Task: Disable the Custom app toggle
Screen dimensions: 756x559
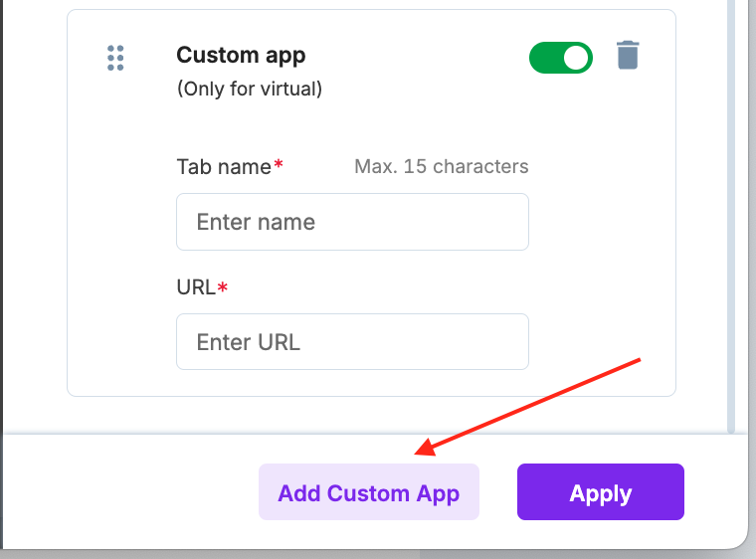Action: [560, 58]
